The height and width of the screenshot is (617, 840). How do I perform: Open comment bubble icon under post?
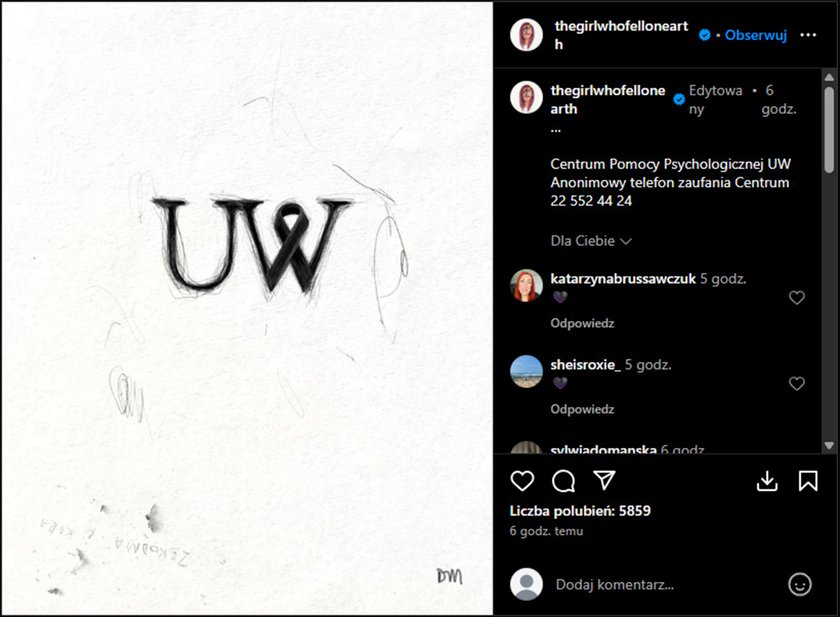[x=563, y=480]
